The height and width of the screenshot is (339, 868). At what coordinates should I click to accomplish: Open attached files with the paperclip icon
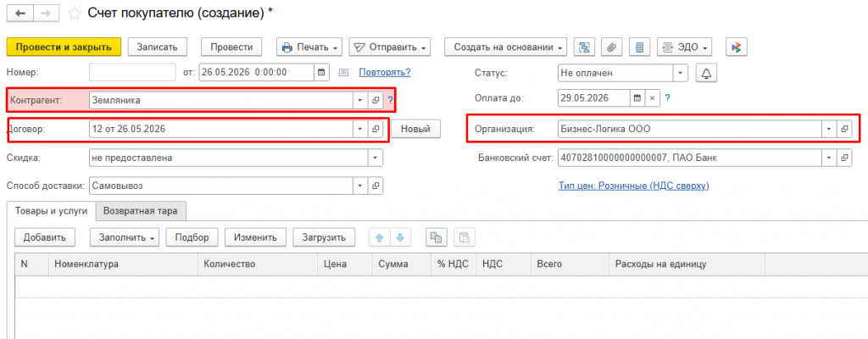612,47
